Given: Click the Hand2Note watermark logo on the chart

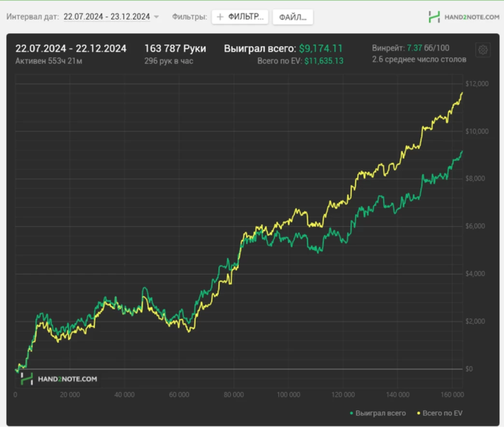Looking at the screenshot, I should (27, 379).
